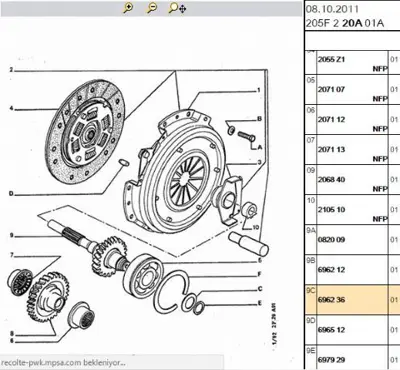Choose part number 6965 12 in row 9D

(331, 330)
